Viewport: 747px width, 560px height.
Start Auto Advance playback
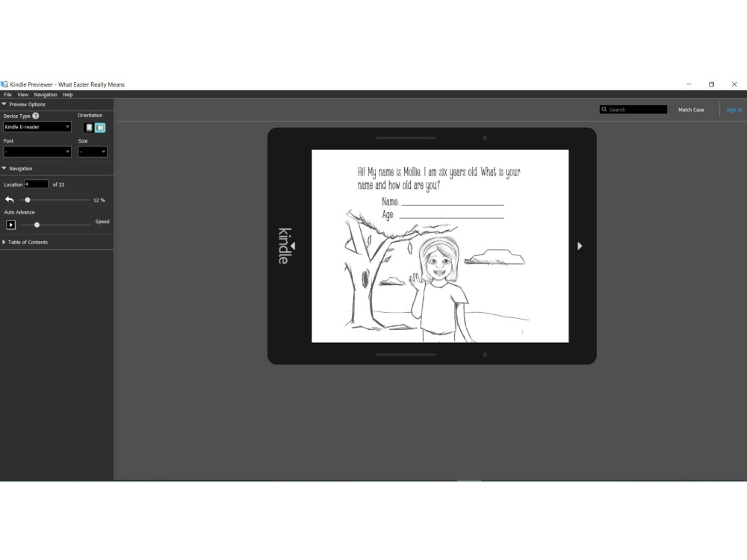click(11, 225)
